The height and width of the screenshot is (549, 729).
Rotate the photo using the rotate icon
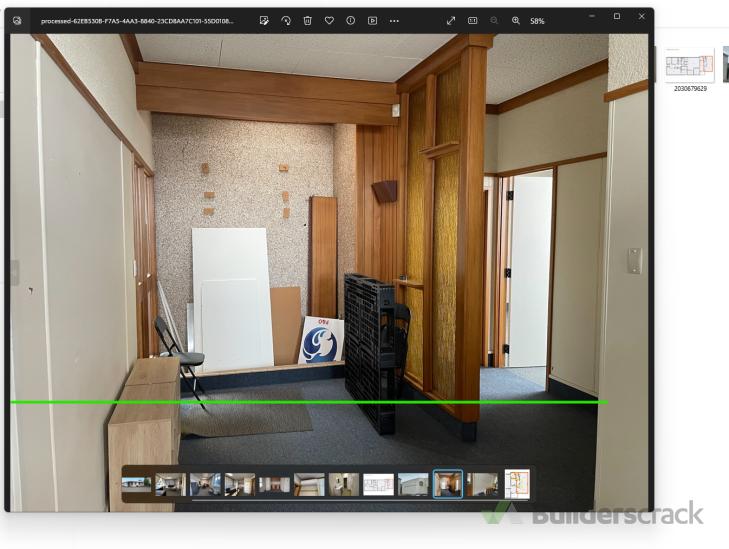[x=286, y=20]
